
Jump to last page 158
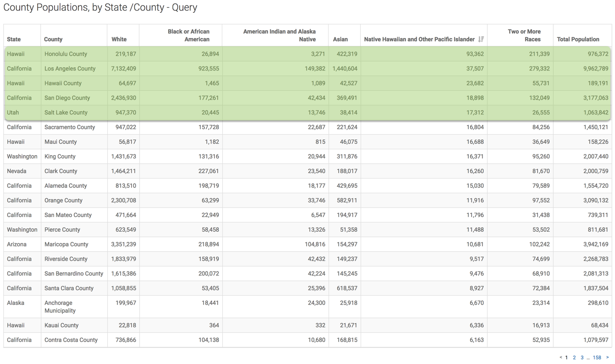(597, 358)
